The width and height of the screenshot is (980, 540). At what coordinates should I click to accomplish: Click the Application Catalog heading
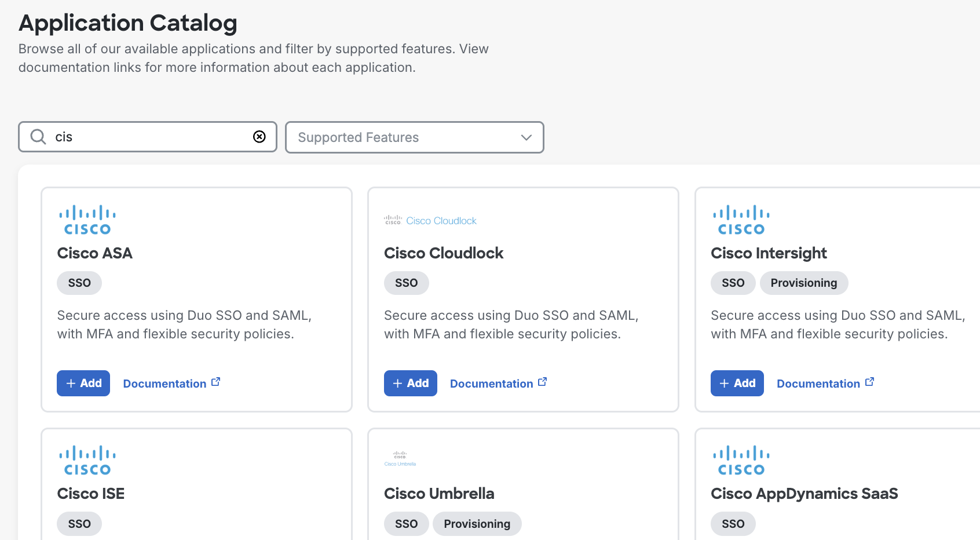click(127, 23)
